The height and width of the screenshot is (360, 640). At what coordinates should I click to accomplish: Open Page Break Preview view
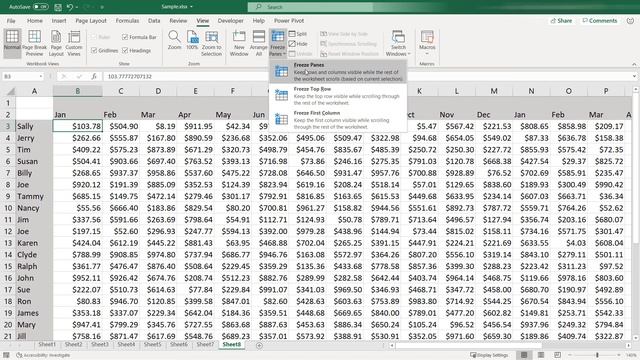coord(34,42)
